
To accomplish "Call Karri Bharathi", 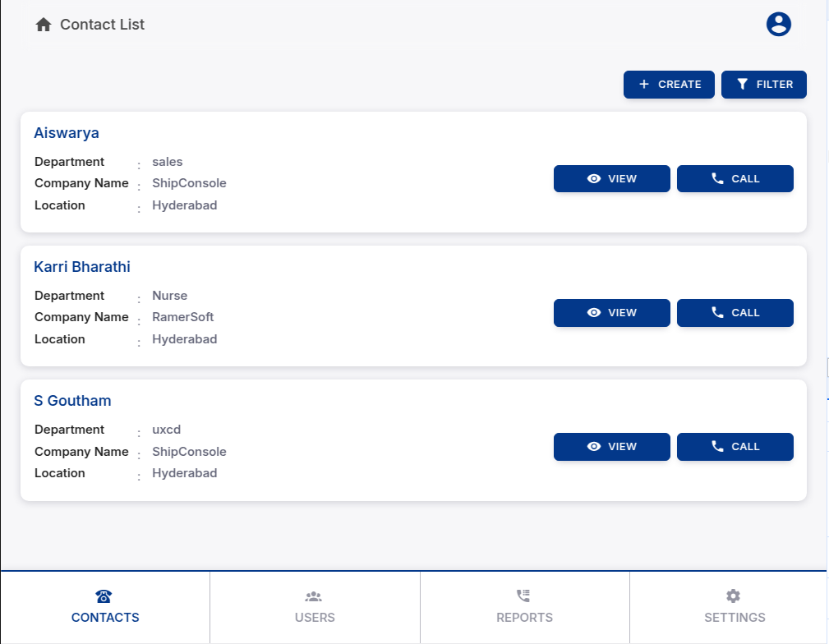I will tap(735, 313).
